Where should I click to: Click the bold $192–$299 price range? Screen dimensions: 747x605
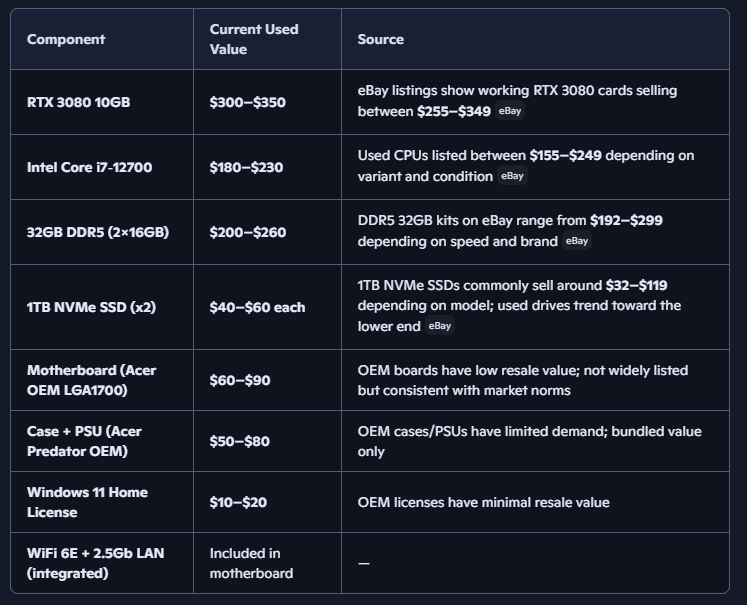(626, 220)
